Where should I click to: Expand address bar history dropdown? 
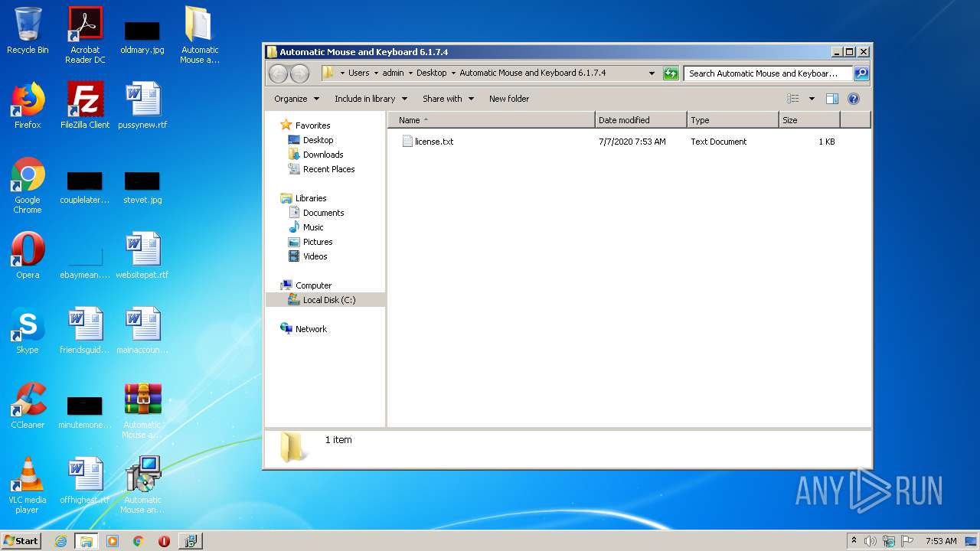pyautogui.click(x=652, y=73)
